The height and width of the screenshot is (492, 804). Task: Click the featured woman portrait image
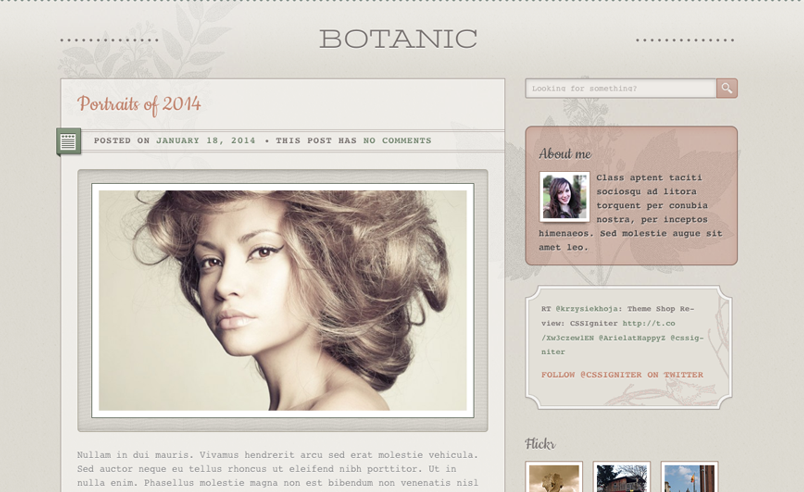pyautogui.click(x=283, y=300)
